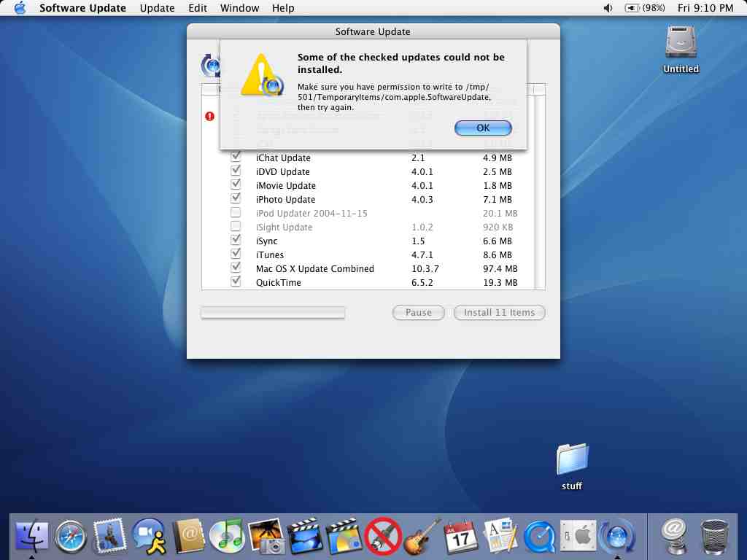Open the volume control in menu bar
The height and width of the screenshot is (560, 747).
608,8
